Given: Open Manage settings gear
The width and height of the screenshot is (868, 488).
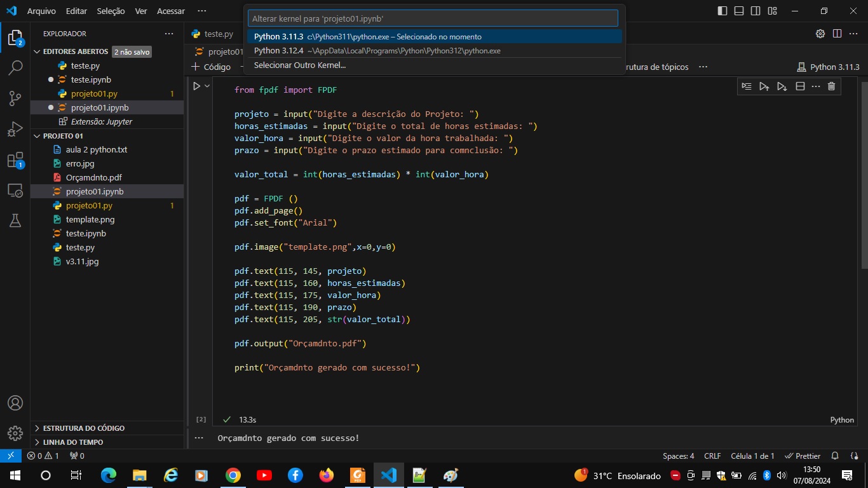Looking at the screenshot, I should [15, 433].
